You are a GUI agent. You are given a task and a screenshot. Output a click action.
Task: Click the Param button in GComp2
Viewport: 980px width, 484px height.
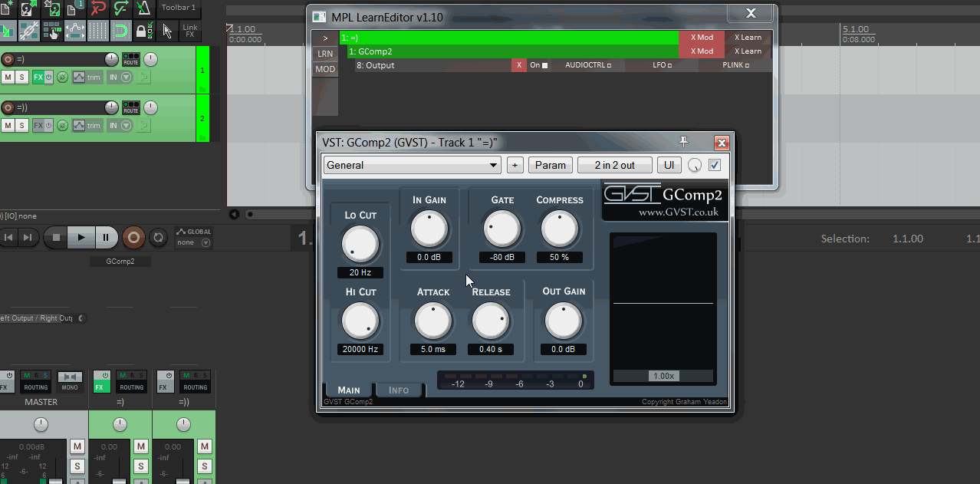coord(551,165)
